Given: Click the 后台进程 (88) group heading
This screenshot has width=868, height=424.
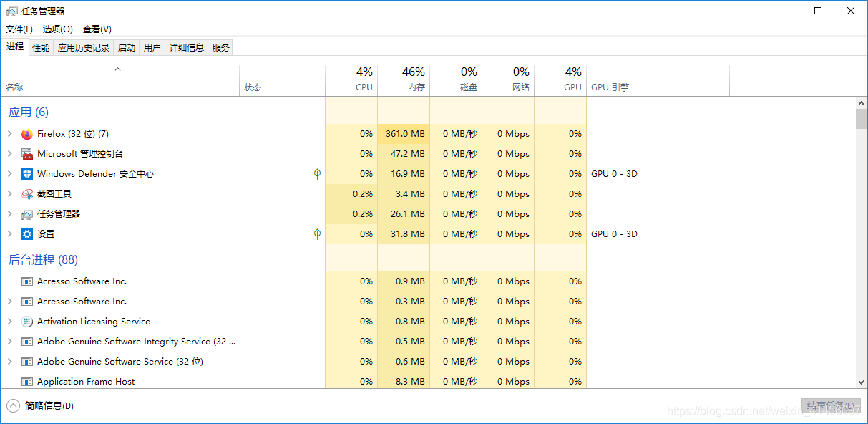Looking at the screenshot, I should click(x=43, y=260).
